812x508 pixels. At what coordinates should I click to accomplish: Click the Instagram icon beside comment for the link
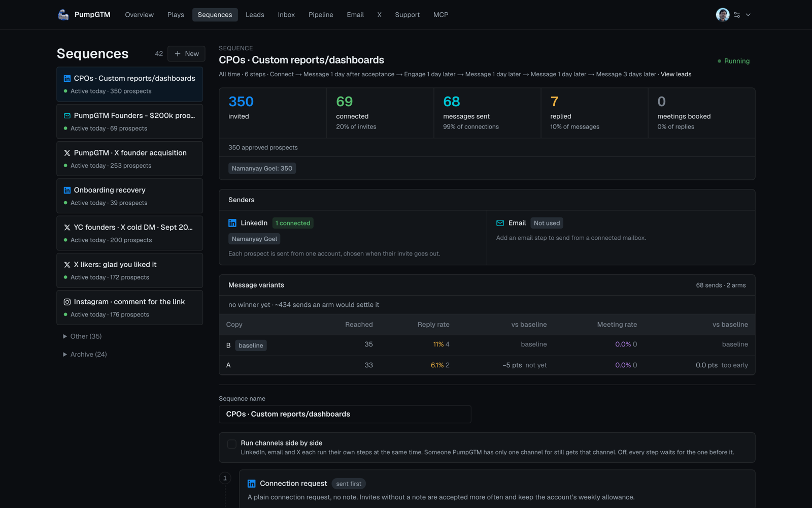pos(67,302)
